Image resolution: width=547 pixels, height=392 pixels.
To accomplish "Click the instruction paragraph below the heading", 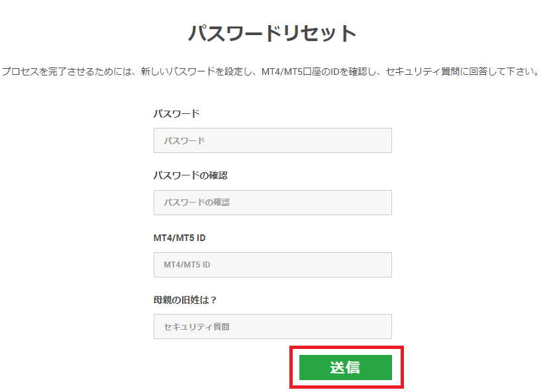I will coord(272,72).
